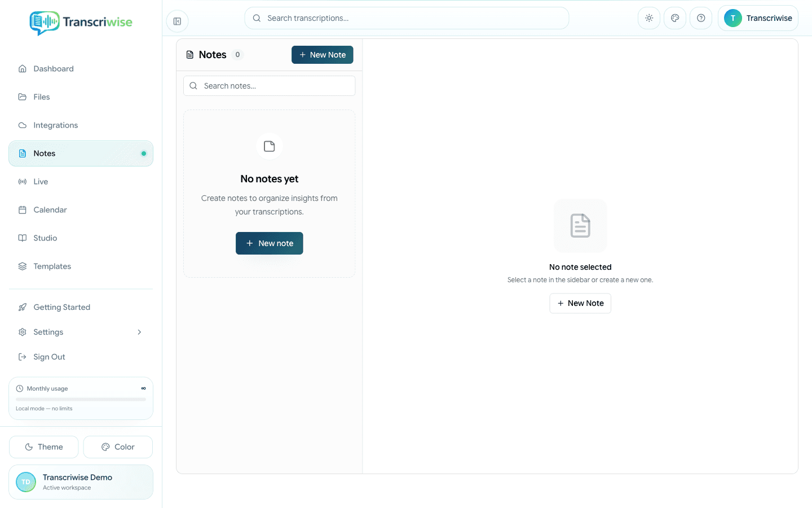The height and width of the screenshot is (508, 812).
Task: Toggle light mode sun icon in header
Action: pyautogui.click(x=649, y=18)
